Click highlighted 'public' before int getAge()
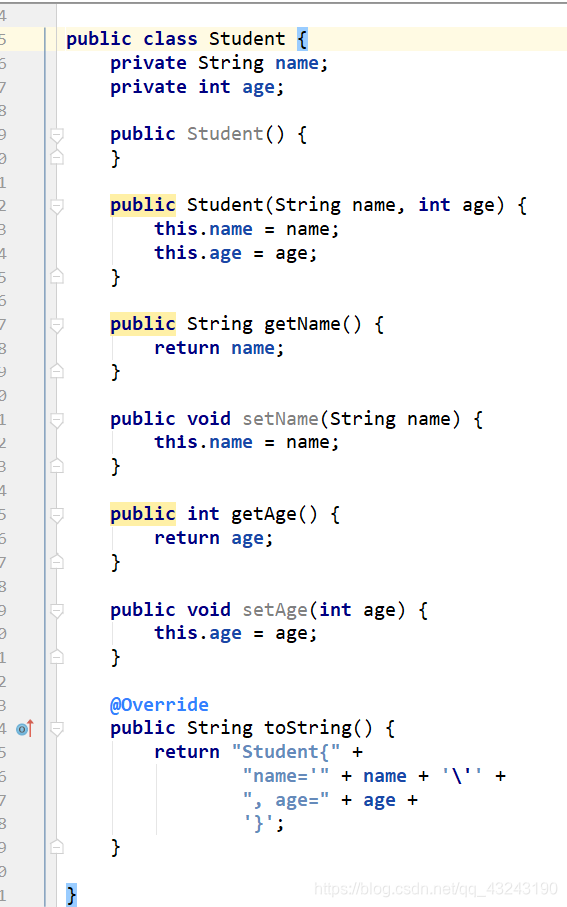The width and height of the screenshot is (567, 907). (x=143, y=514)
